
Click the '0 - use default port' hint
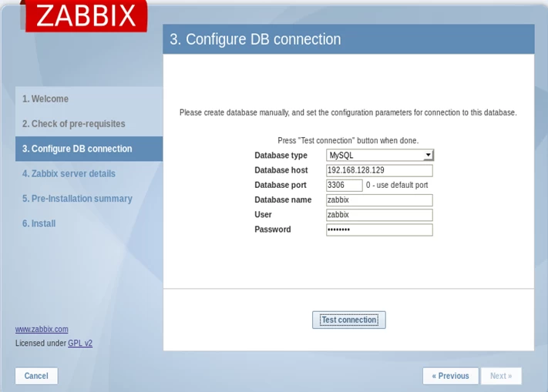(x=397, y=185)
